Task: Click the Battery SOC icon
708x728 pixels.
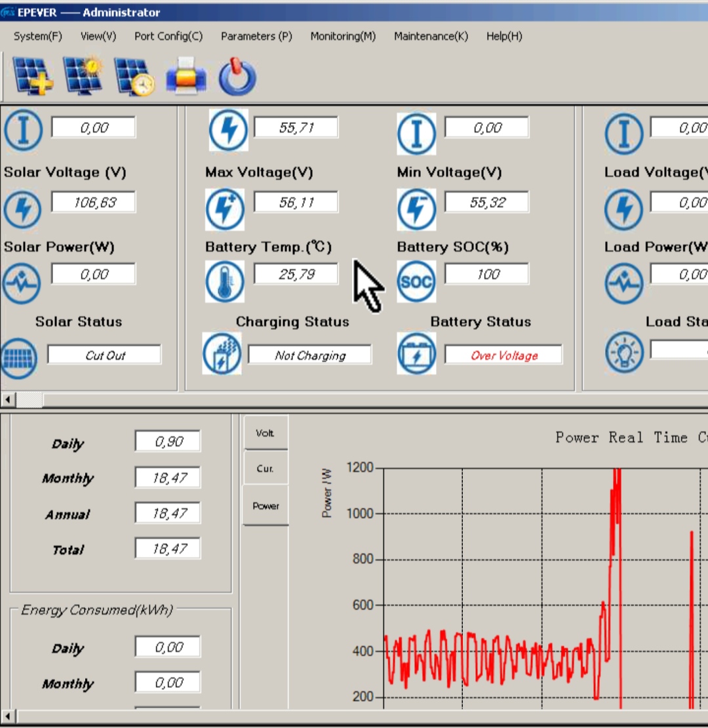Action: pos(416,282)
